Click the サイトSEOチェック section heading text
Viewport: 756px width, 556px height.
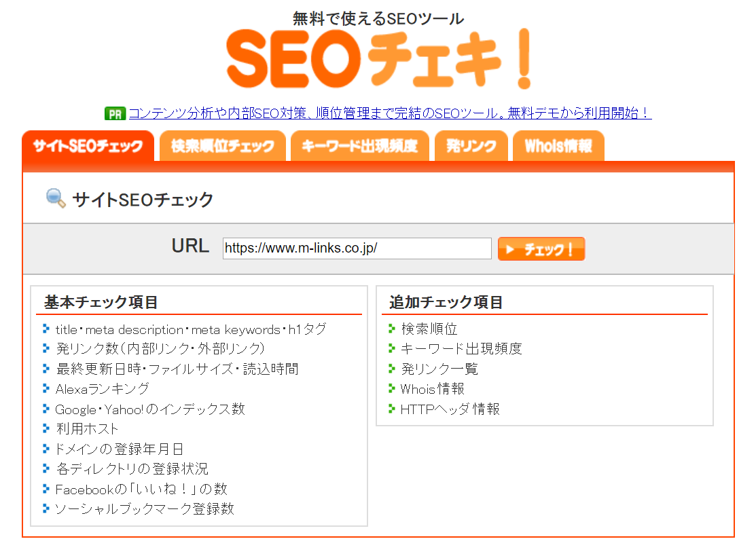click(x=143, y=200)
